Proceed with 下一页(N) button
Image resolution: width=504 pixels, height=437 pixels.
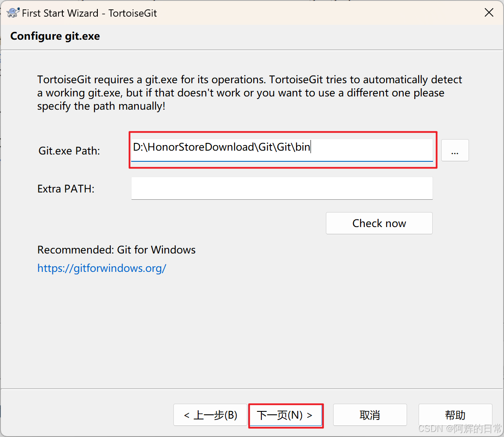coord(286,415)
